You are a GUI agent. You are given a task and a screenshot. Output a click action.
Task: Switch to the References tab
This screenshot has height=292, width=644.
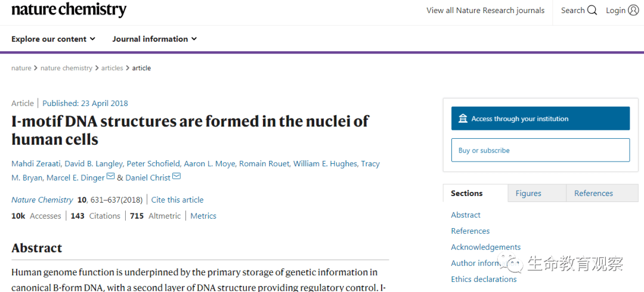[x=593, y=193]
